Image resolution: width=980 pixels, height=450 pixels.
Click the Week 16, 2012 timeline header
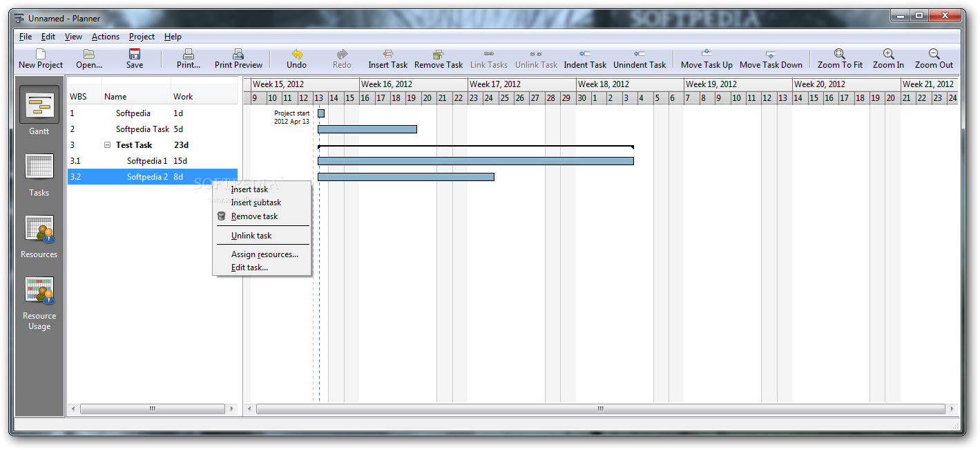[x=413, y=84]
